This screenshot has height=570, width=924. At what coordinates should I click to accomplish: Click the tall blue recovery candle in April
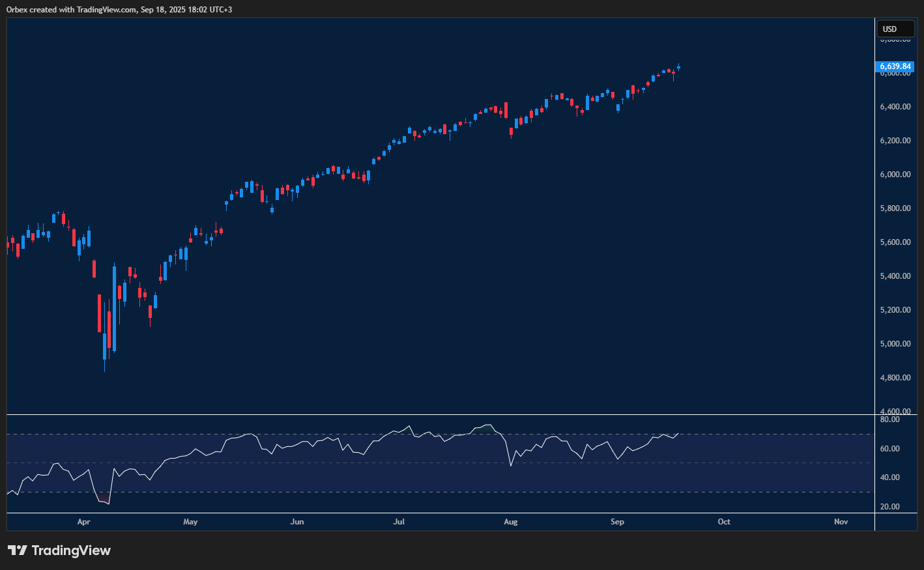pyautogui.click(x=115, y=306)
